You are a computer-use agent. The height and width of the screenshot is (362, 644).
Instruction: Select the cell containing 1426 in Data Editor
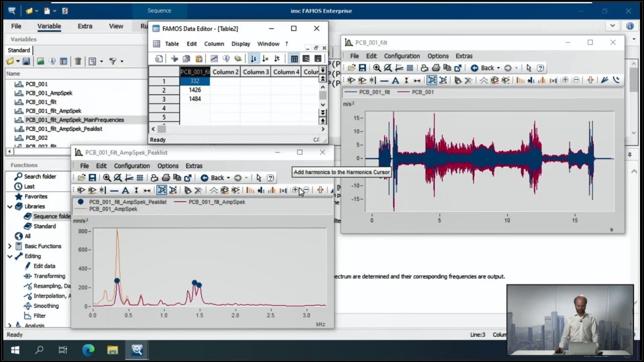point(195,90)
